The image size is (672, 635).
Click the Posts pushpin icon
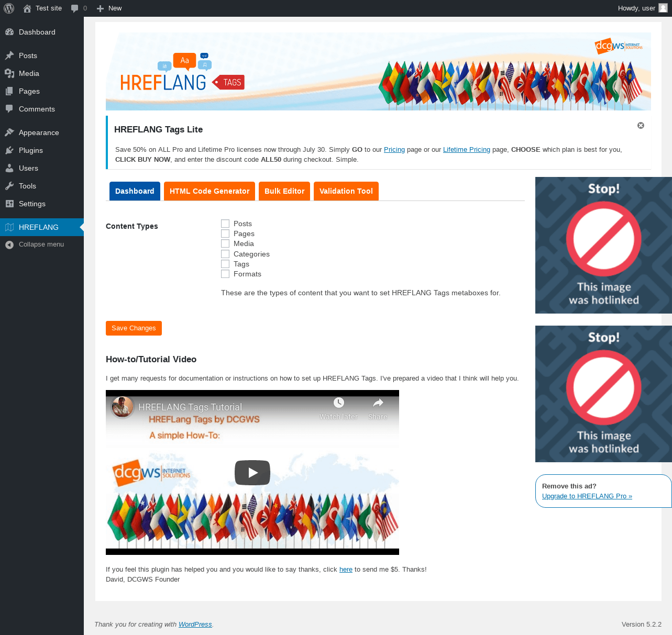pos(9,55)
